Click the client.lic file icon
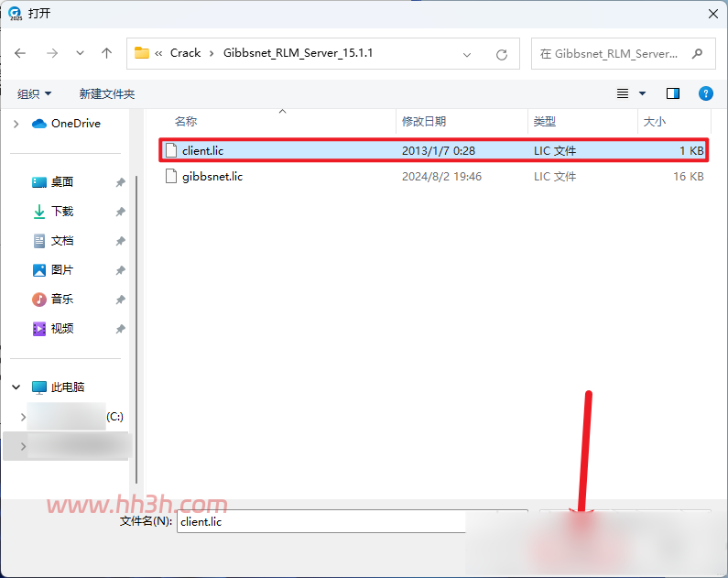Image resolution: width=728 pixels, height=578 pixels. [171, 150]
